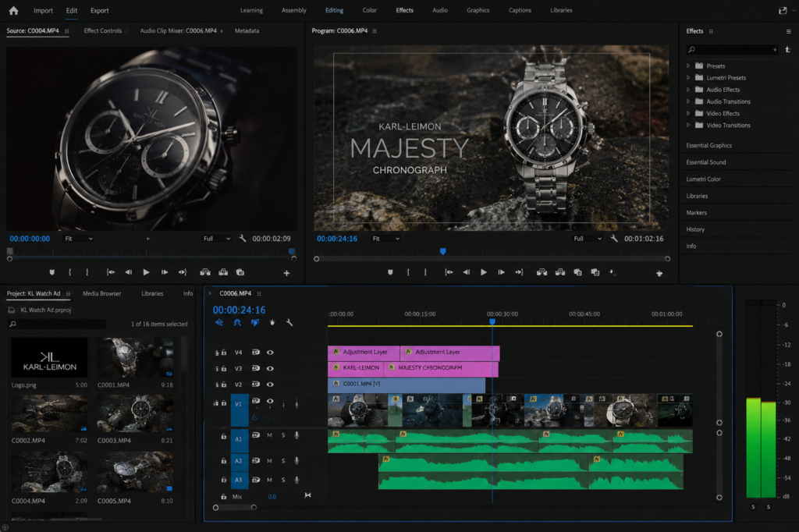This screenshot has height=532, width=799.
Task: Toggle V4 track output eye
Action: [270, 352]
